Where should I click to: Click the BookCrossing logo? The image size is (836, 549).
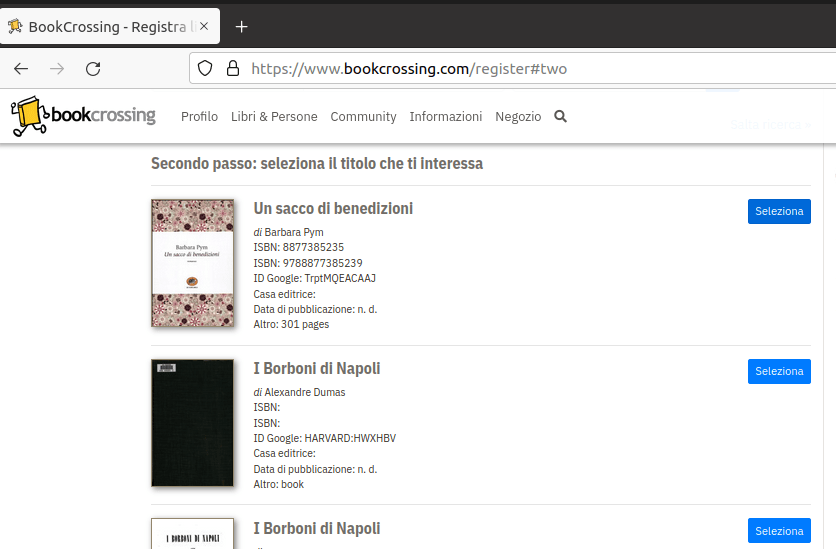point(84,116)
